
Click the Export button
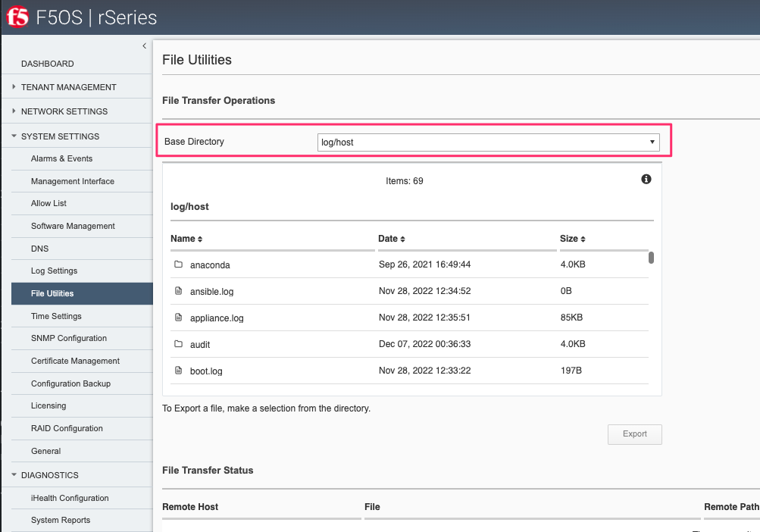pyautogui.click(x=635, y=434)
